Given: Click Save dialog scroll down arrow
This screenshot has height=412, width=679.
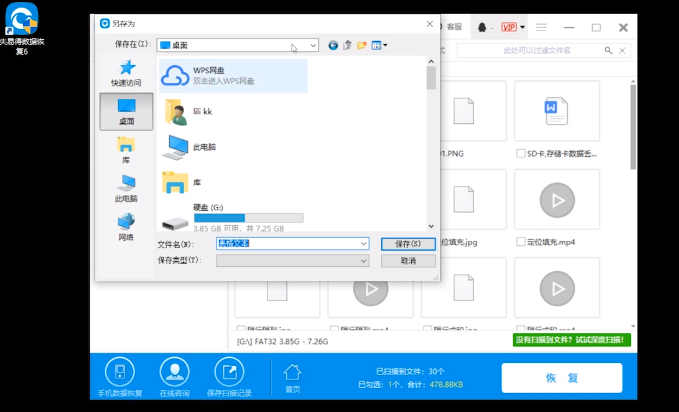Looking at the screenshot, I should 431,226.
